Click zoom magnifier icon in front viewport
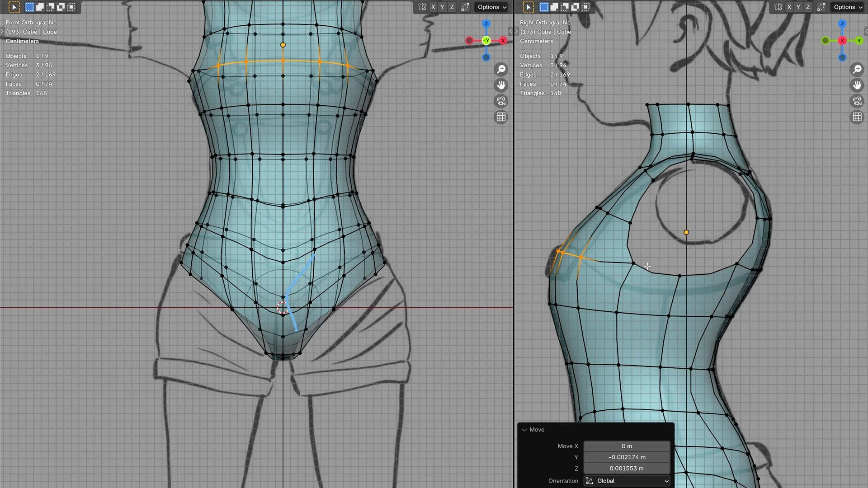868x488 pixels. [x=501, y=70]
